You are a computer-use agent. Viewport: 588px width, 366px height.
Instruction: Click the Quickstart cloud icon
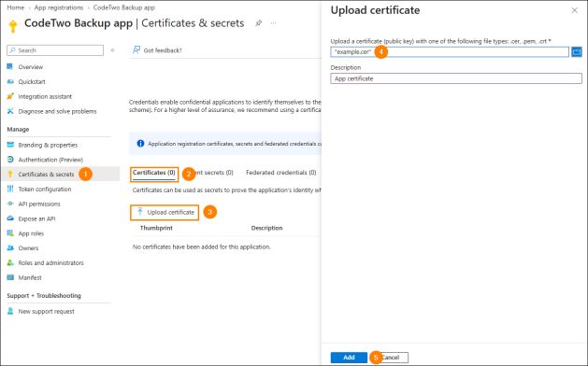click(x=10, y=81)
